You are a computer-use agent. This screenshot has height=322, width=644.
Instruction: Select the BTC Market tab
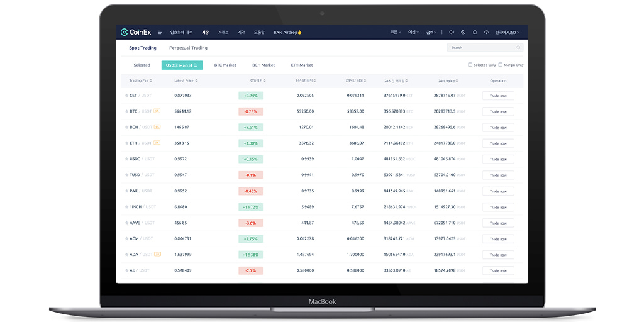coord(225,65)
